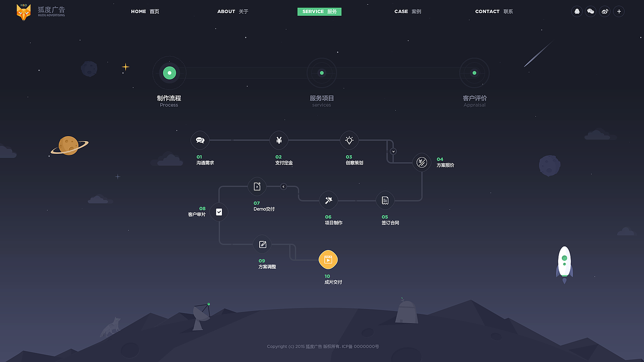Select step 05 contract document icon
Image resolution: width=644 pixels, height=362 pixels.
point(385,201)
